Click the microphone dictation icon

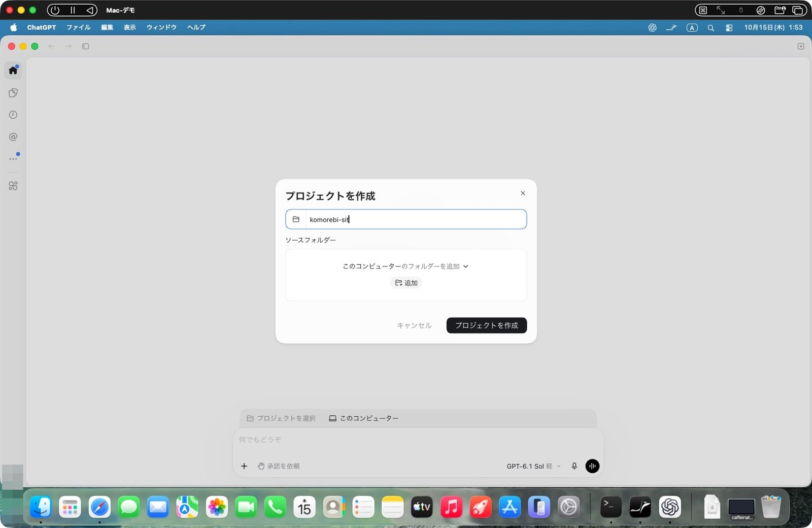click(574, 466)
